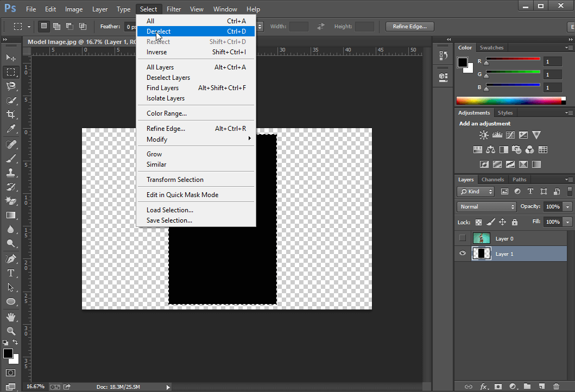The height and width of the screenshot is (392, 575).
Task: Select the Zoom tool in toolbar
Action: (10, 331)
